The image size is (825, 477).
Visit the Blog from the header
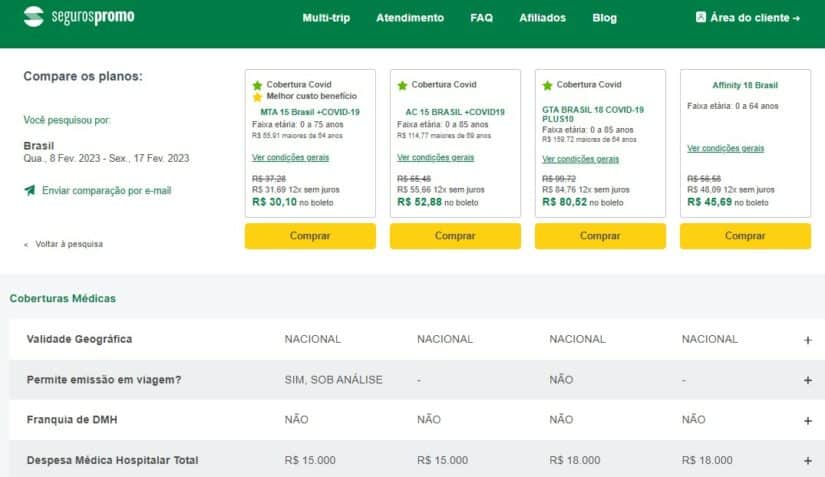point(605,18)
